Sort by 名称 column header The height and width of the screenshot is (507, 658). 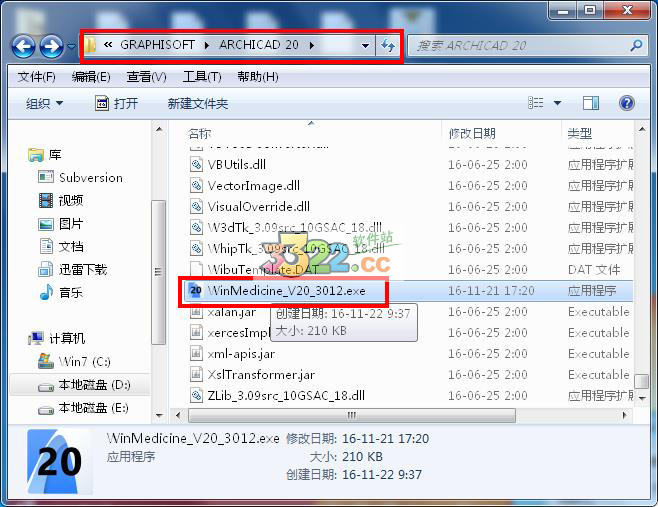click(x=200, y=134)
